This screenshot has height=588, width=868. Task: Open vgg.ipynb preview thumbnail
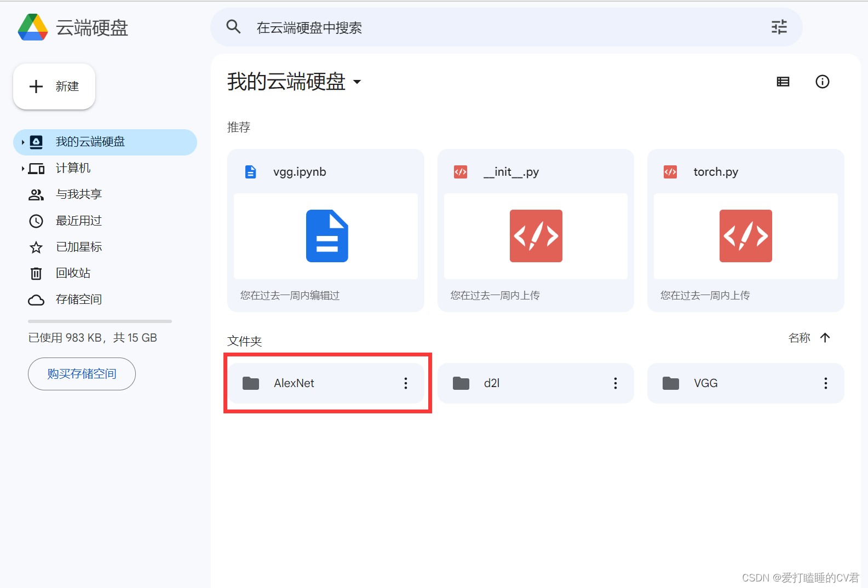(x=326, y=236)
